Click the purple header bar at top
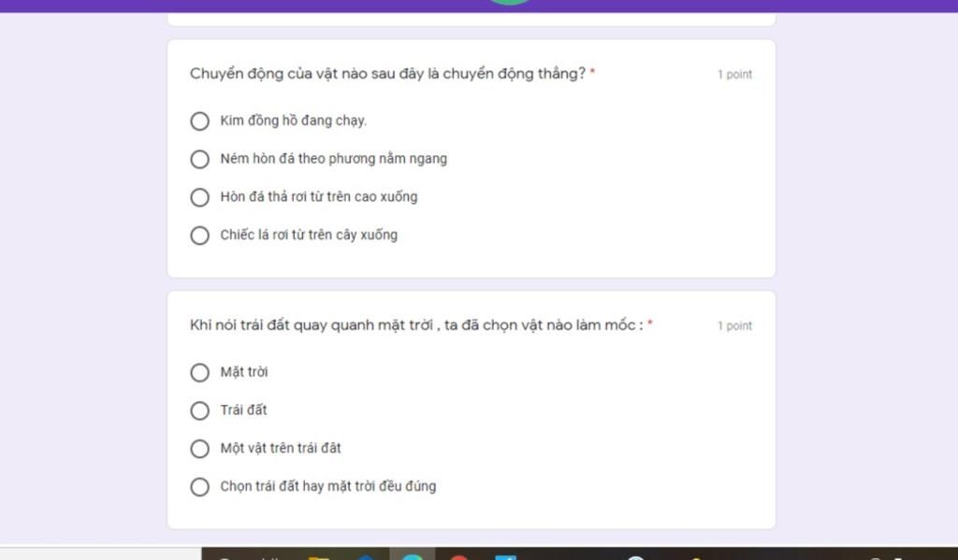 [479, 6]
